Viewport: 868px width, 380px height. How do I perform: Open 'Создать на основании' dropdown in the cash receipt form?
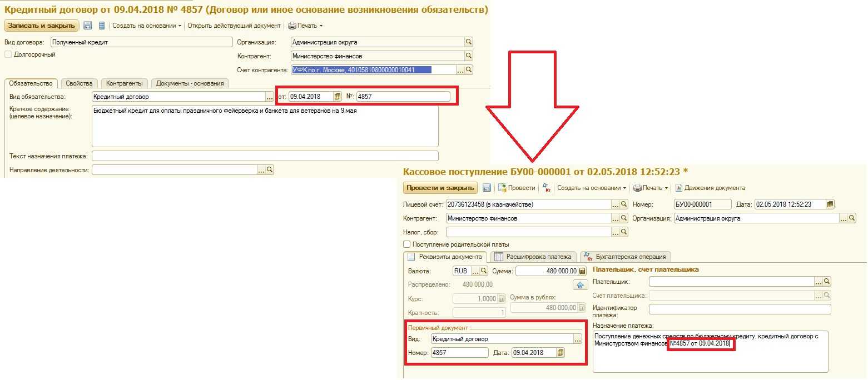[592, 188]
